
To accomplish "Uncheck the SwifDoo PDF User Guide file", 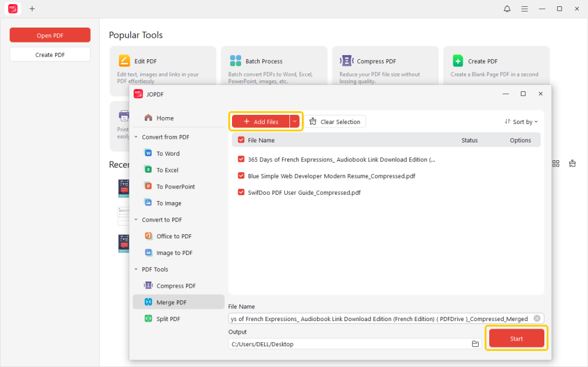I will 241,192.
